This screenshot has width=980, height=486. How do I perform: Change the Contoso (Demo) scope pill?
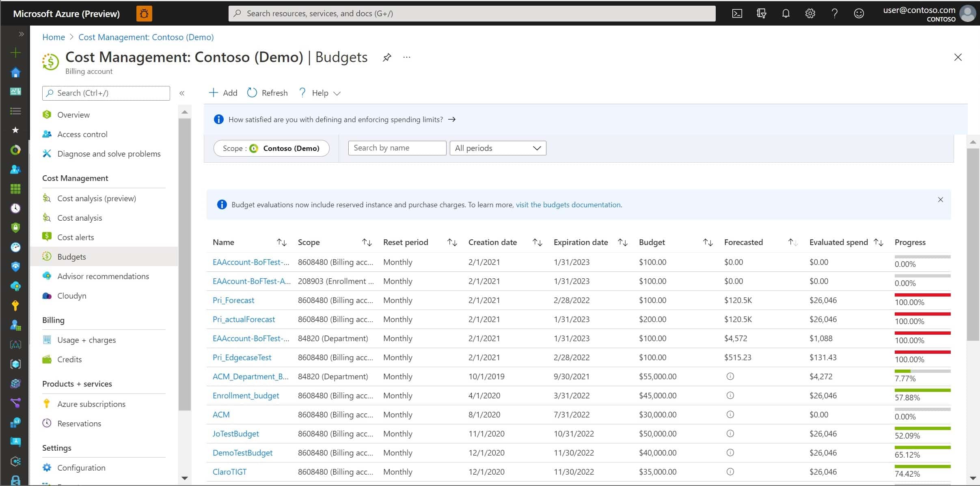[271, 148]
